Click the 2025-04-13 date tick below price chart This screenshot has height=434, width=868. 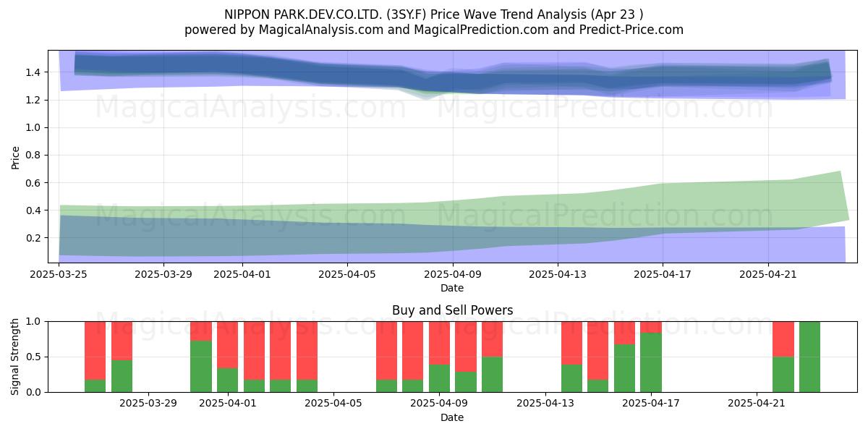558,274
